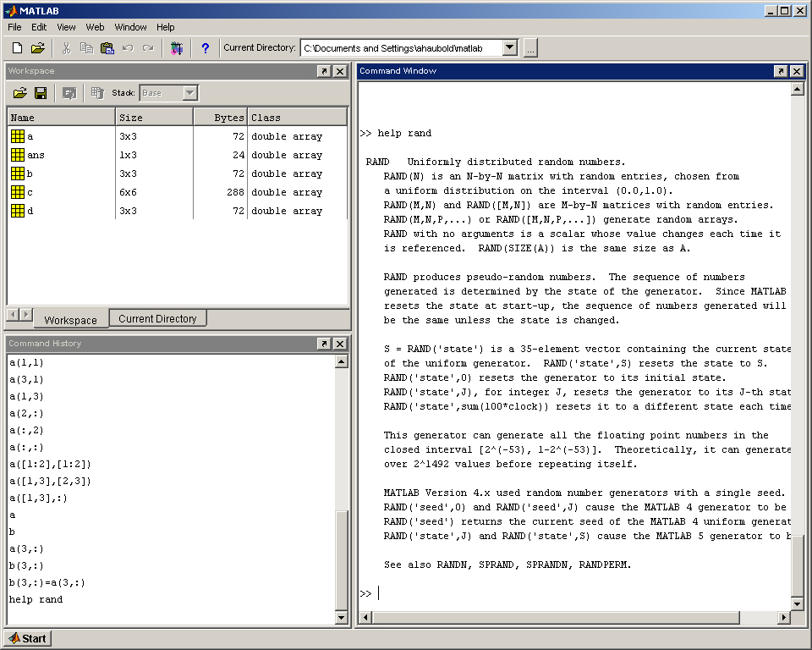This screenshot has width=812, height=650.
Task: Click Command Window scroll right arrow
Action: [x=783, y=617]
